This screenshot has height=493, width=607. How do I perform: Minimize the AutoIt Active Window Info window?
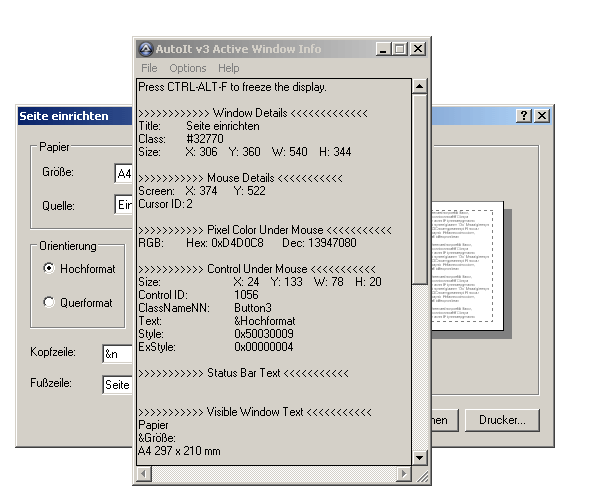[384, 48]
